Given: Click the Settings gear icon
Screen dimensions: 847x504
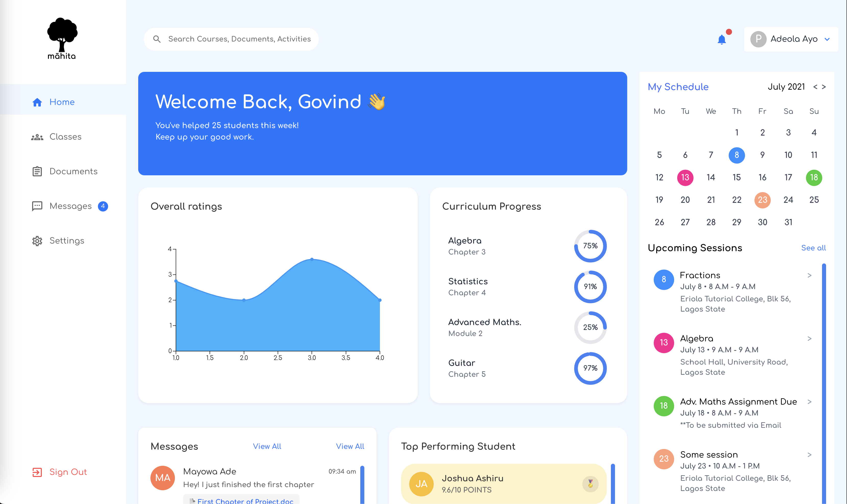Looking at the screenshot, I should 37,241.
